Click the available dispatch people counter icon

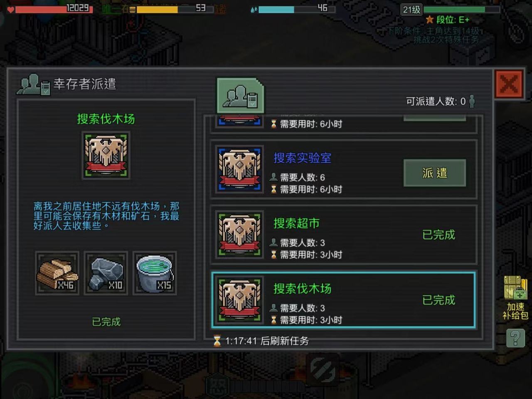tap(472, 101)
